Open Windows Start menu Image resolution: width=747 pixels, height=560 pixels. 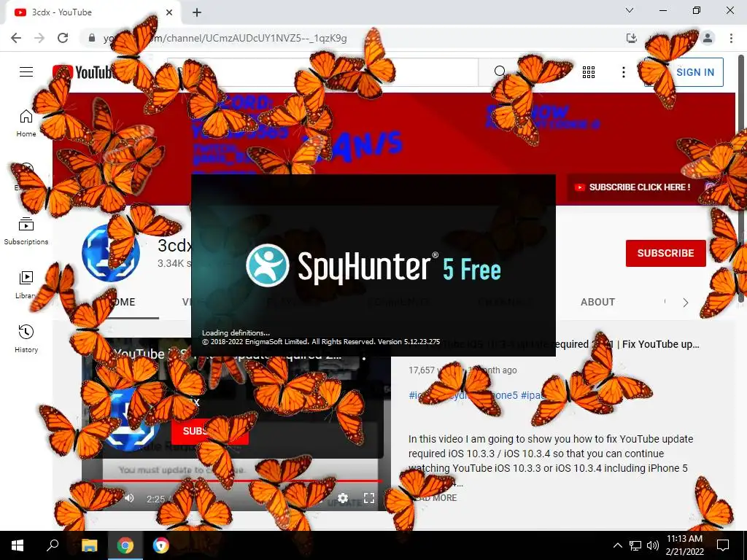click(x=18, y=545)
